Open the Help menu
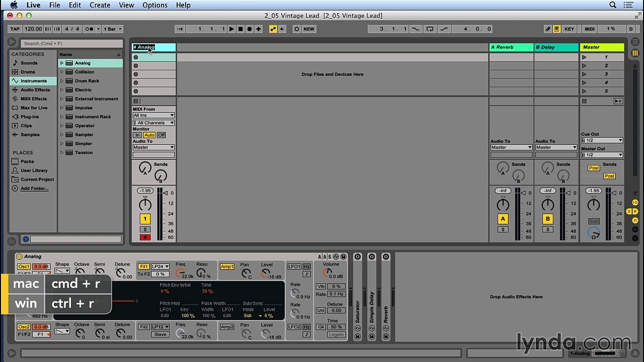The height and width of the screenshot is (362, 644). 183,5
